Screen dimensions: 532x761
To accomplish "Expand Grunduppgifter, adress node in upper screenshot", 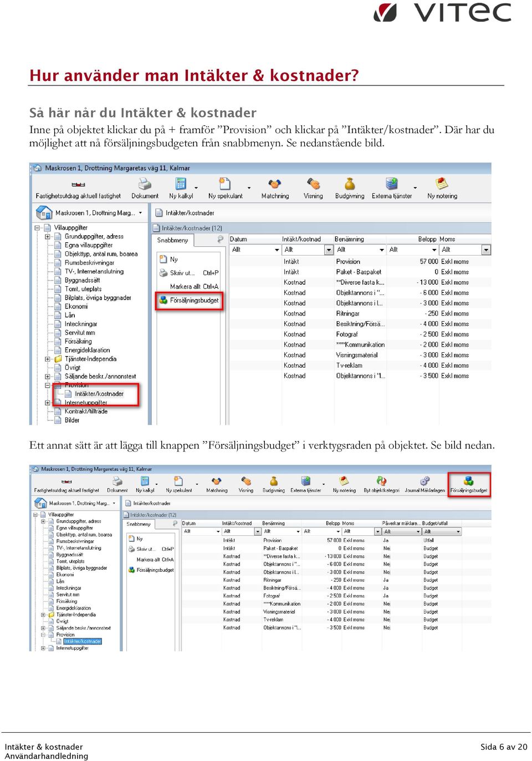I will (x=48, y=236).
